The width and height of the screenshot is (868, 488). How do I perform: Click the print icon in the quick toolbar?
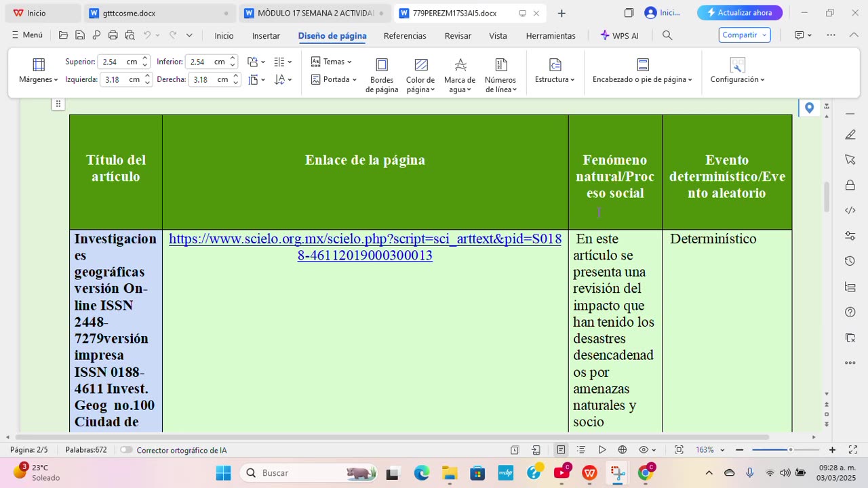pyautogui.click(x=113, y=35)
